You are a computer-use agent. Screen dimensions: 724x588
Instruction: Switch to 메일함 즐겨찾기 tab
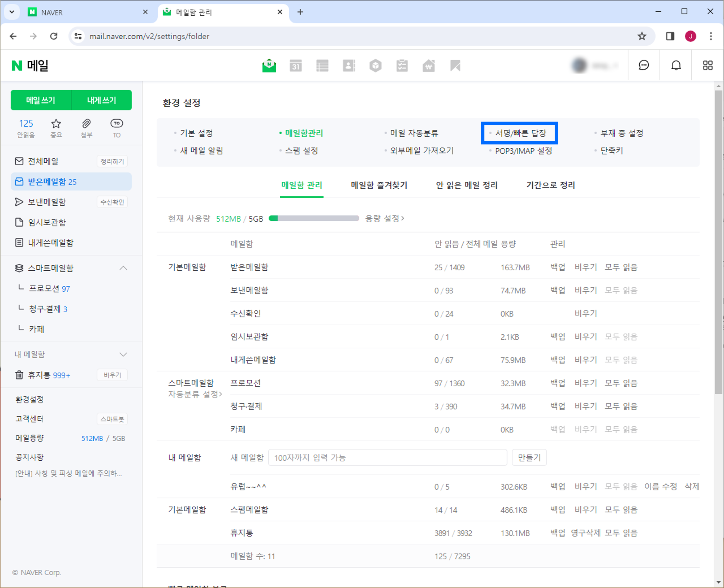pos(379,185)
